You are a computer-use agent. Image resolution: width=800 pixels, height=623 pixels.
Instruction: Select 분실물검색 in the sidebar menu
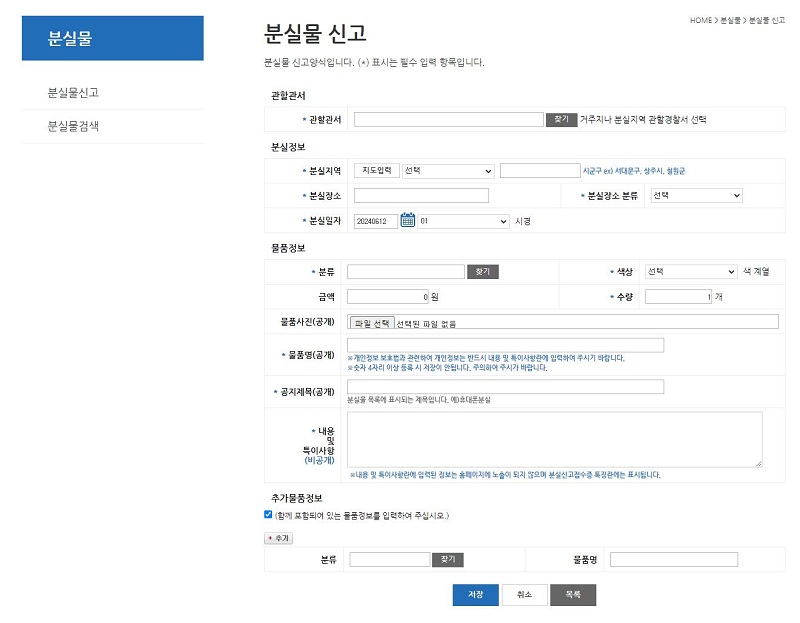click(73, 126)
